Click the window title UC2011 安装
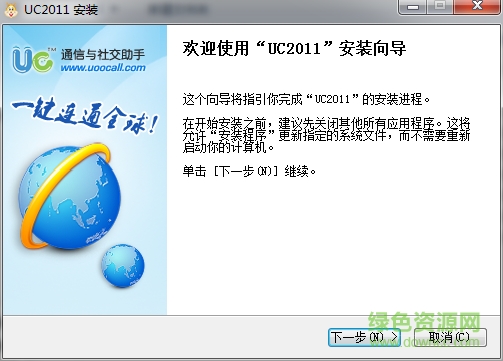The image size is (503, 361). click(x=61, y=10)
